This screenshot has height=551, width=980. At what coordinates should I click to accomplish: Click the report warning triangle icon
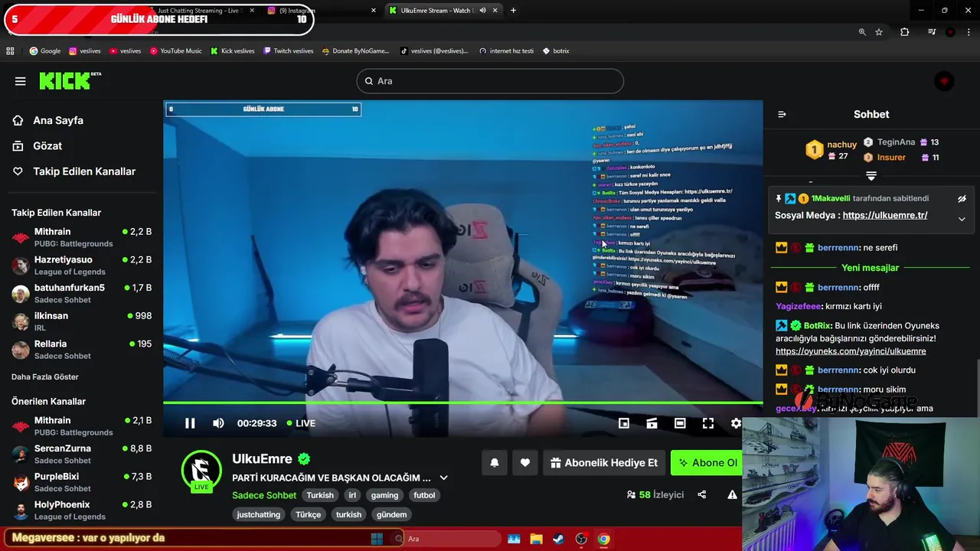(x=733, y=494)
